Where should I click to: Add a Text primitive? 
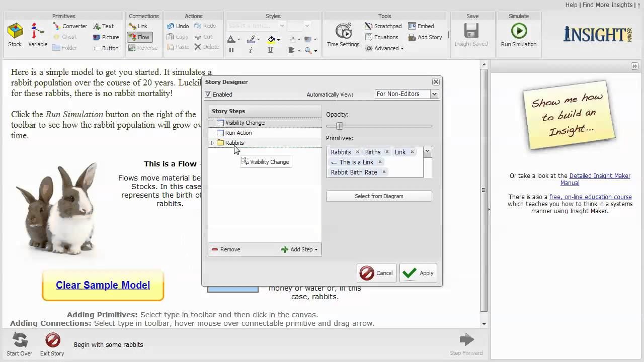[104, 26]
